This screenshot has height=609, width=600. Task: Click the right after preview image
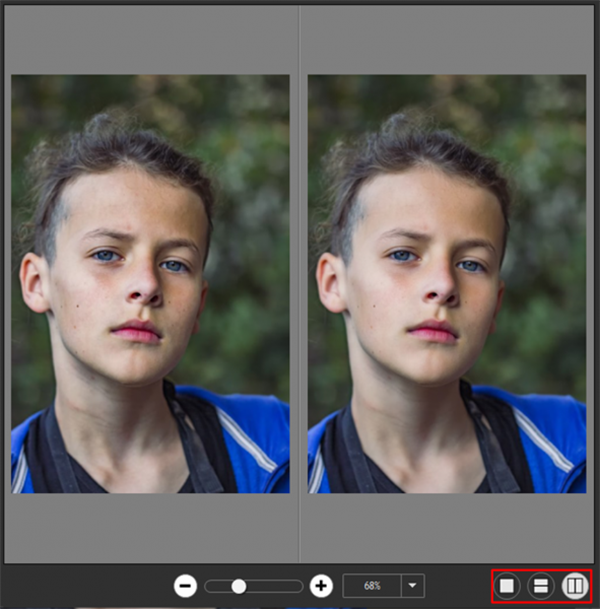[447, 284]
